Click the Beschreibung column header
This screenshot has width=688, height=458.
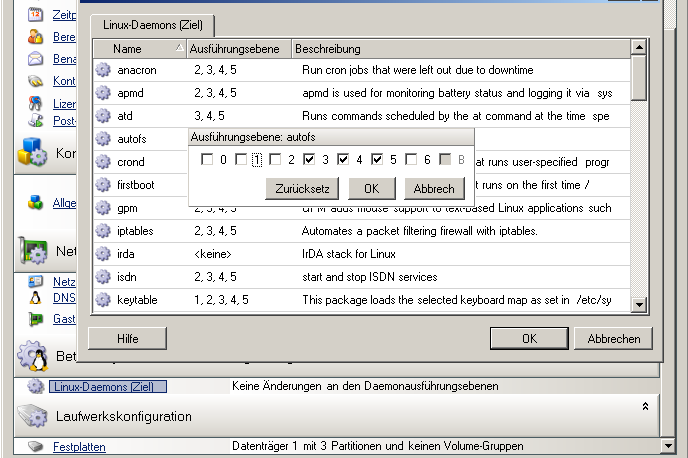[x=461, y=49]
